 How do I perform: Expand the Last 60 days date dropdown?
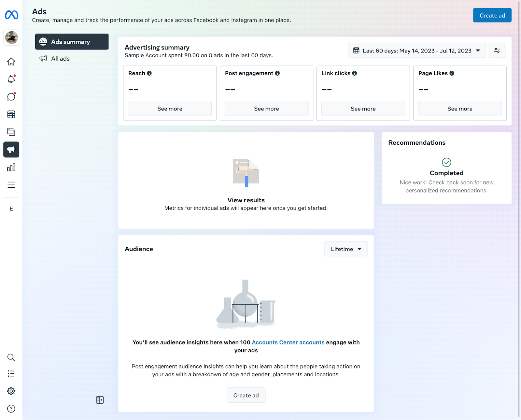pyautogui.click(x=417, y=51)
